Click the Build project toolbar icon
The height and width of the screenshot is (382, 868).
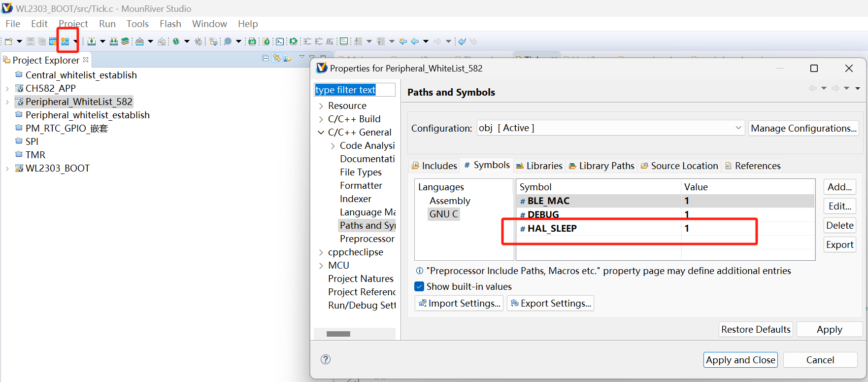(x=91, y=41)
